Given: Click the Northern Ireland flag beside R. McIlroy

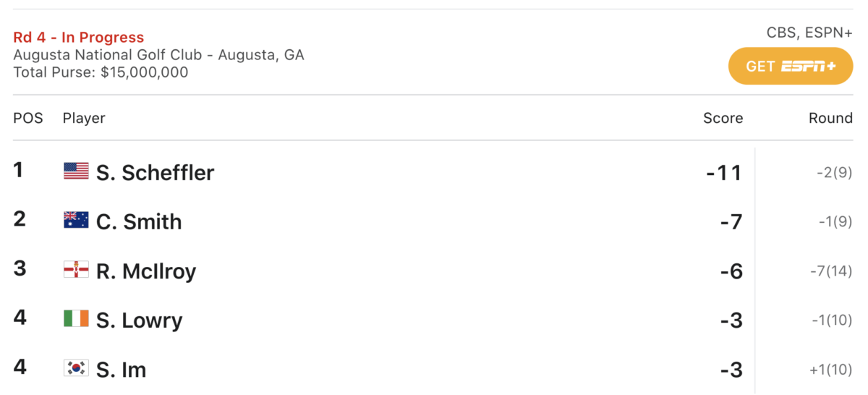Looking at the screenshot, I should point(76,270).
